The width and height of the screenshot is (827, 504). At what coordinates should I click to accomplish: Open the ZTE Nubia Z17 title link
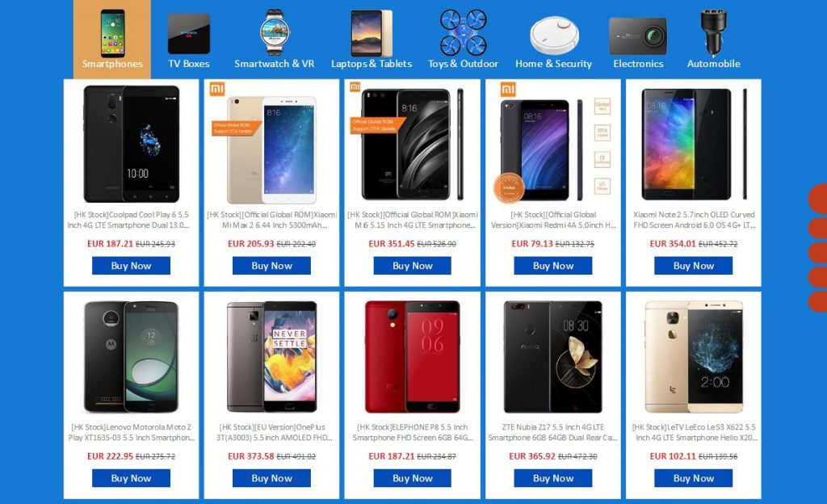click(552, 432)
